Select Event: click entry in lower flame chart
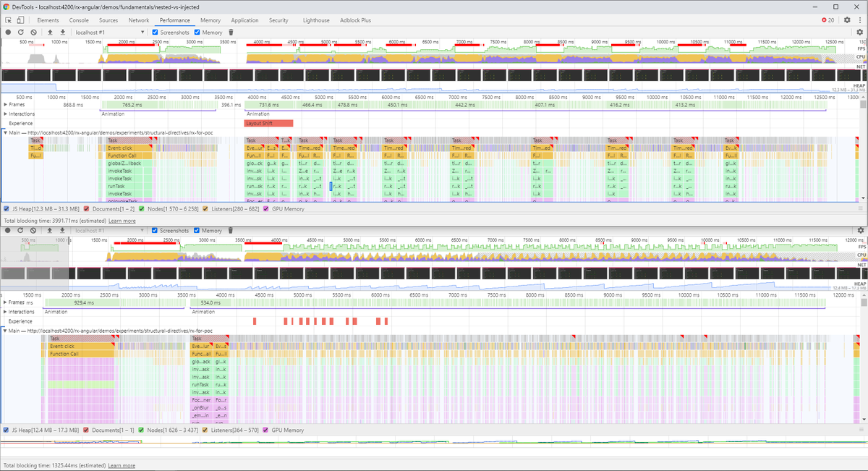 coord(81,346)
